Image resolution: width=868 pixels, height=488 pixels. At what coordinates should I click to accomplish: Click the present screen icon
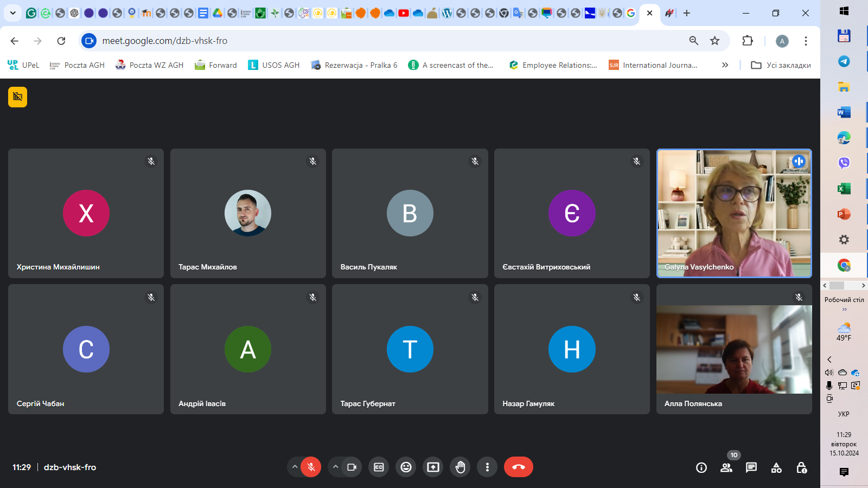(x=433, y=467)
